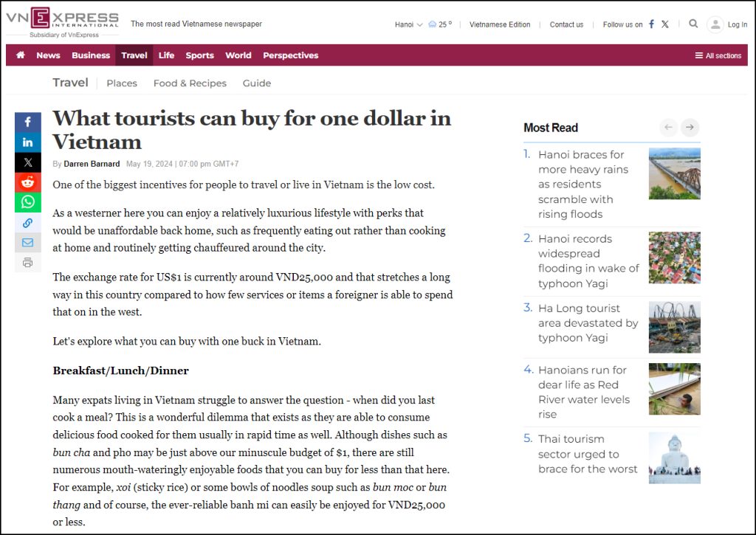Read Ha Long tourist area devastated story
This screenshot has height=535, width=756.
(x=588, y=322)
